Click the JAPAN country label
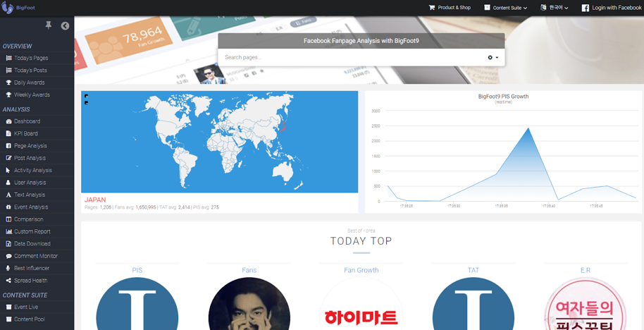This screenshot has height=330, width=644. 95,200
